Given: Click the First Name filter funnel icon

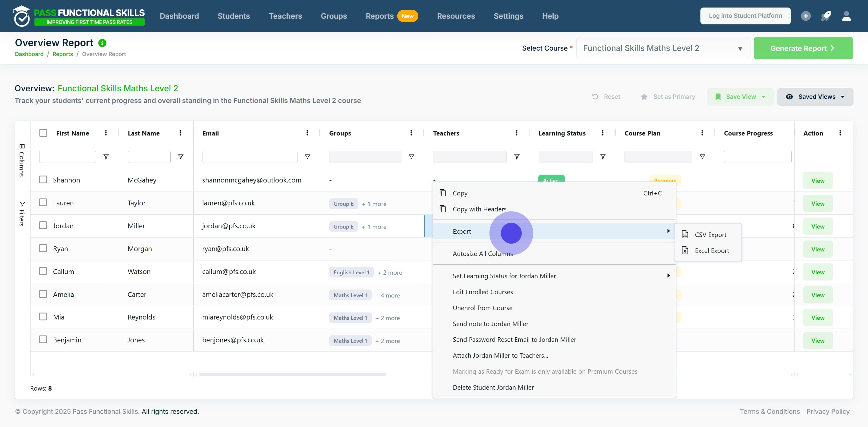Looking at the screenshot, I should coord(106,157).
